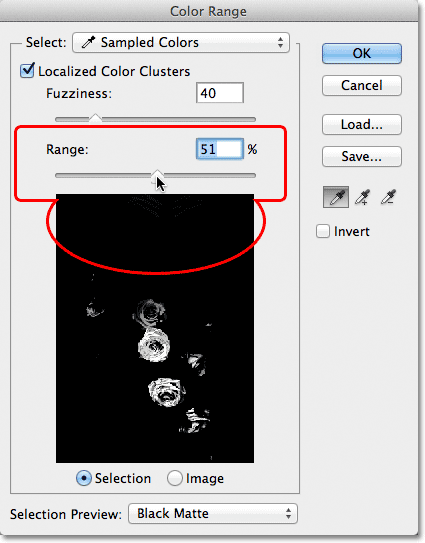
Task: Open the Sampled Colors dropdown
Action: pyautogui.click(x=181, y=43)
